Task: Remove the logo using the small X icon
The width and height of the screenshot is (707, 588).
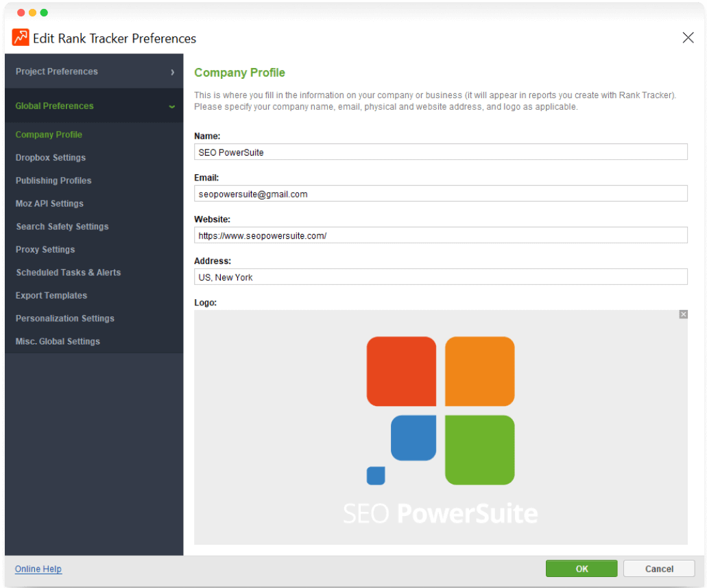Action: pyautogui.click(x=683, y=314)
